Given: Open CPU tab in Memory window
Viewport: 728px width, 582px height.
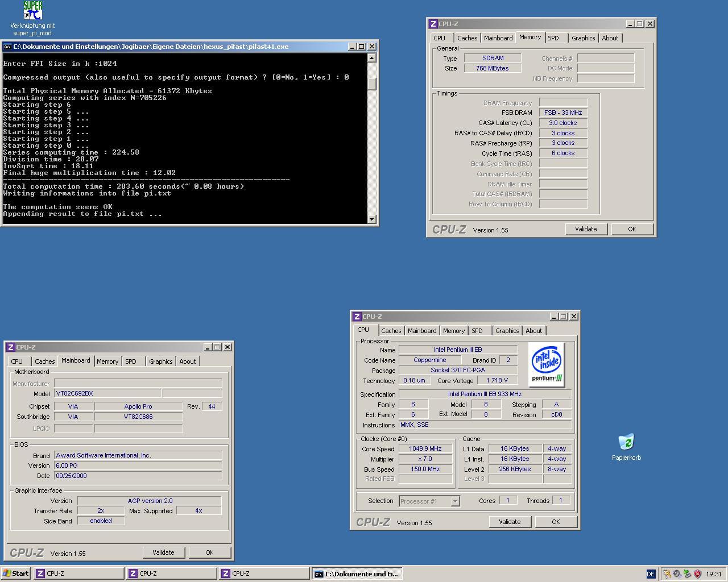Looking at the screenshot, I should pyautogui.click(x=440, y=38).
